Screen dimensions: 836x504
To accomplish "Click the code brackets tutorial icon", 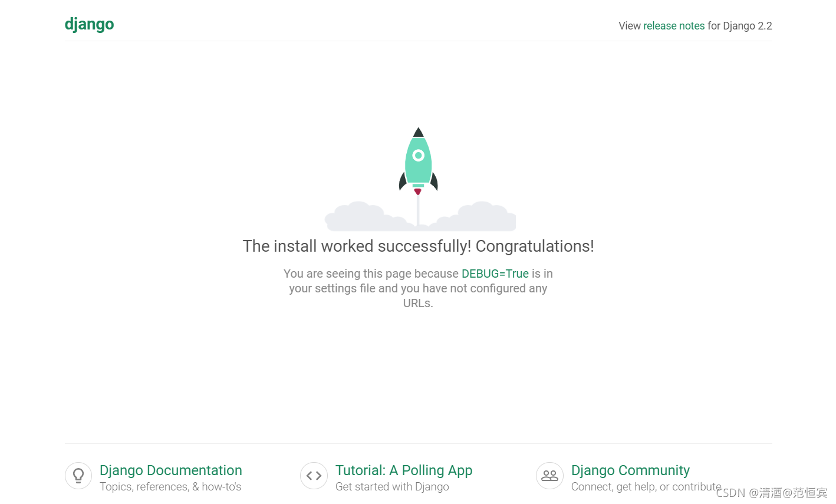I will (x=314, y=476).
